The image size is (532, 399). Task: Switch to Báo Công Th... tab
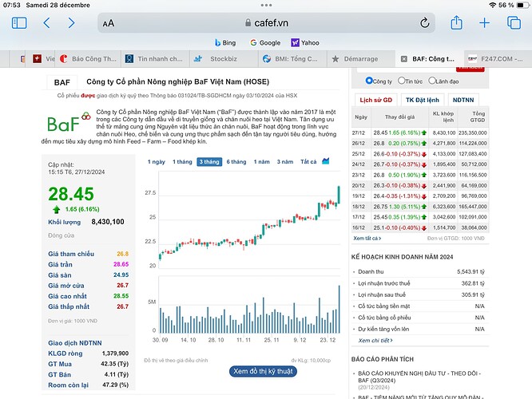click(x=89, y=59)
